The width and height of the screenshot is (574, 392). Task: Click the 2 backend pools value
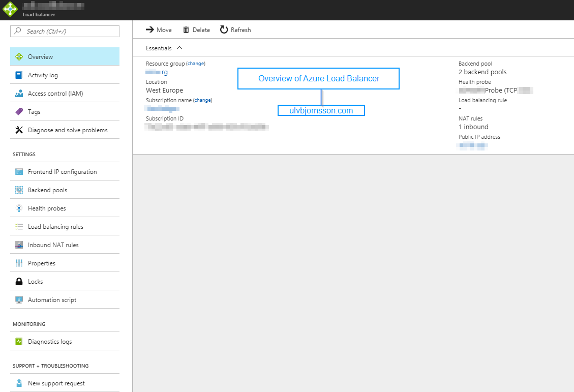[482, 72]
